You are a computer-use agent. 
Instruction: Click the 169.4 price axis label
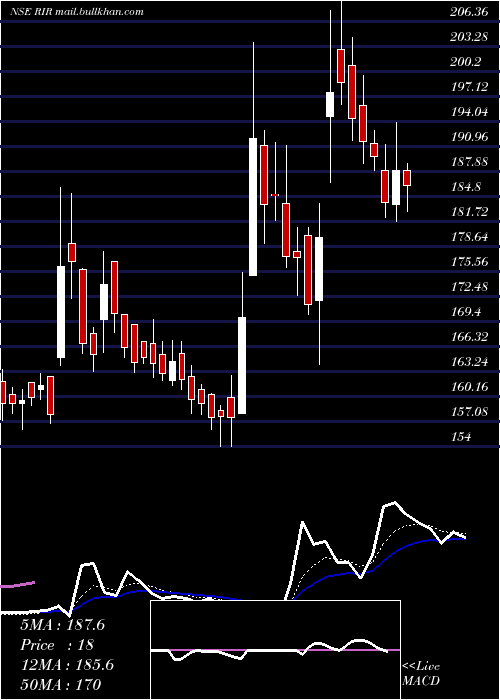pyautogui.click(x=467, y=312)
